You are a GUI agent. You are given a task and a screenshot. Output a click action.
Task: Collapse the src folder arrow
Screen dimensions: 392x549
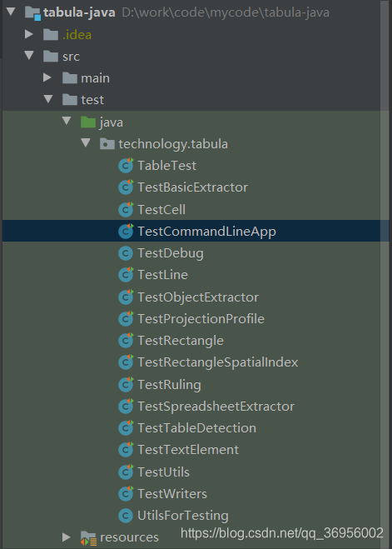(29, 55)
